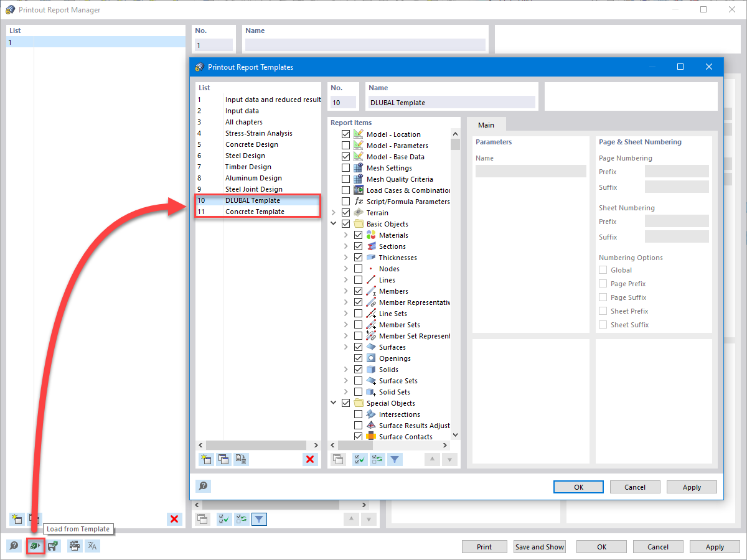Click the template Name field DLUBAL Template

tap(451, 102)
